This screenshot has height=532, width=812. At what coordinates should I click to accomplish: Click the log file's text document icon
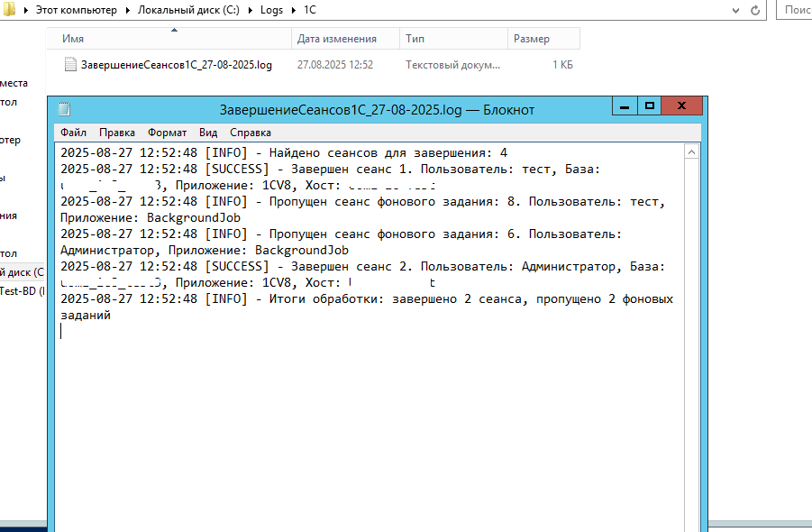pyautogui.click(x=70, y=64)
